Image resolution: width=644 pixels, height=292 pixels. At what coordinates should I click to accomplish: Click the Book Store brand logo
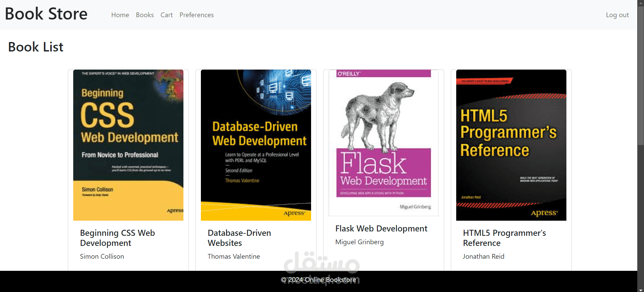click(x=46, y=14)
